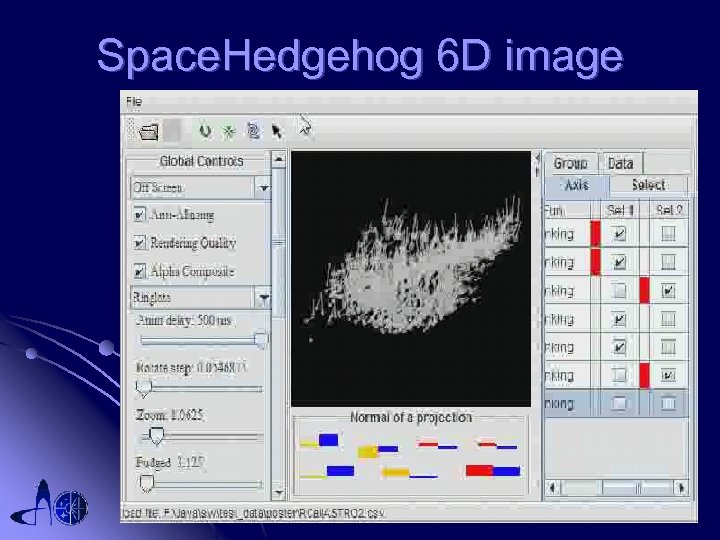Image resolution: width=720 pixels, height=540 pixels.
Task: Click the toolbar drag grip handle
Action: point(130,130)
